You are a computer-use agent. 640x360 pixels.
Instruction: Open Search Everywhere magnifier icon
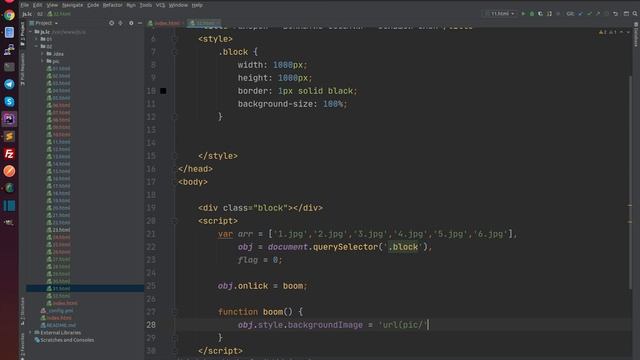pyautogui.click(x=635, y=13)
